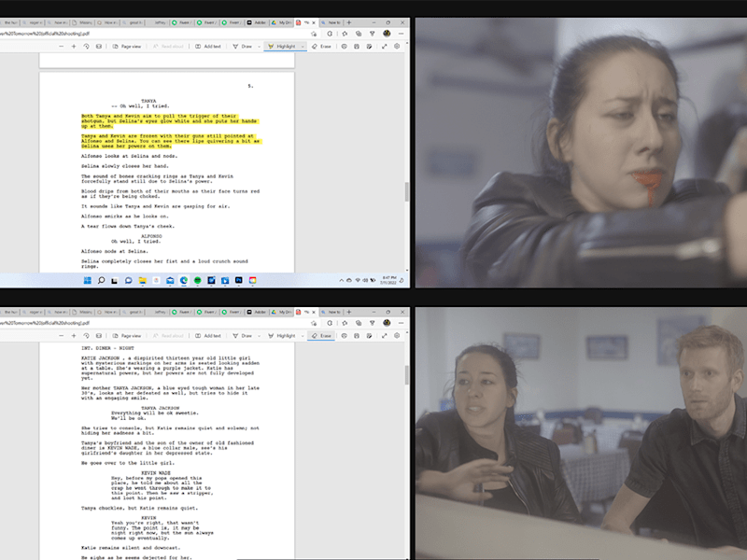Click the address bar in page 5 window
The width and height of the screenshot is (747, 560).
coord(155,34)
